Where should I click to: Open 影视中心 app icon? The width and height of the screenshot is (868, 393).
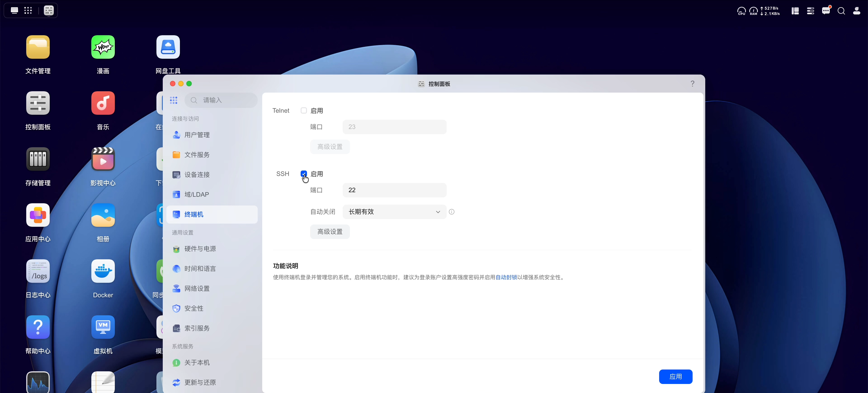click(x=103, y=159)
